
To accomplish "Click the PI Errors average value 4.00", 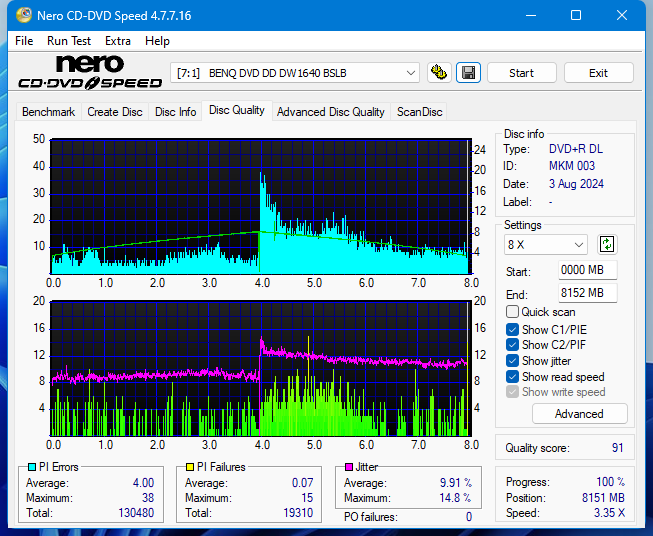I will [143, 483].
